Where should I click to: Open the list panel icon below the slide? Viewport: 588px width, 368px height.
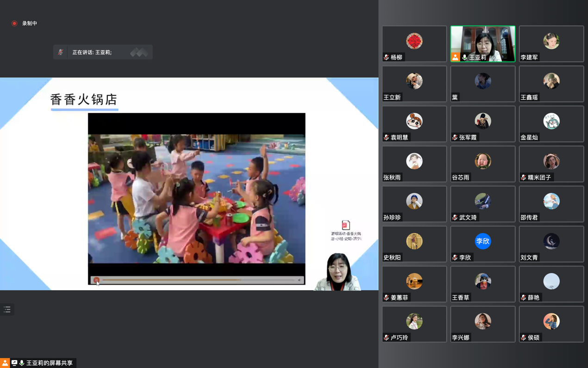pyautogui.click(x=7, y=310)
